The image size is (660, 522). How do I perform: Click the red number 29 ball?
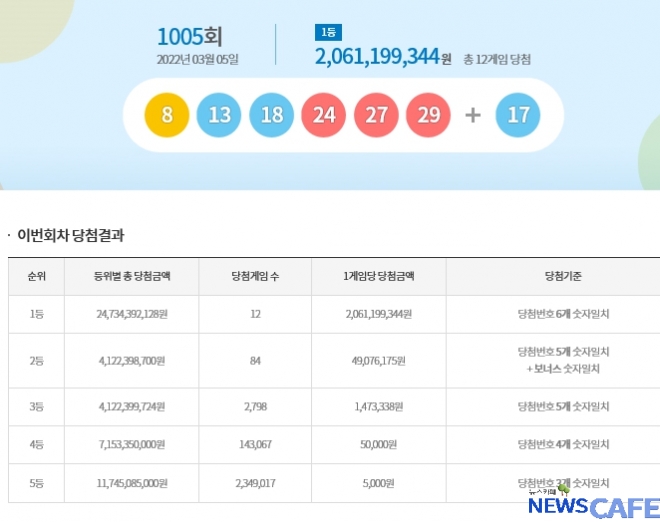(x=429, y=115)
